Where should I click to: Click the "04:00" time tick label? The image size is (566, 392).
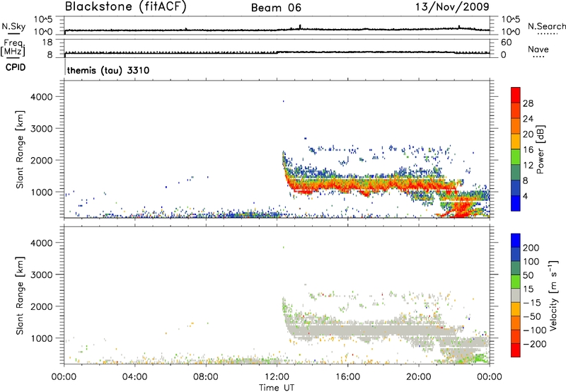[x=134, y=377]
